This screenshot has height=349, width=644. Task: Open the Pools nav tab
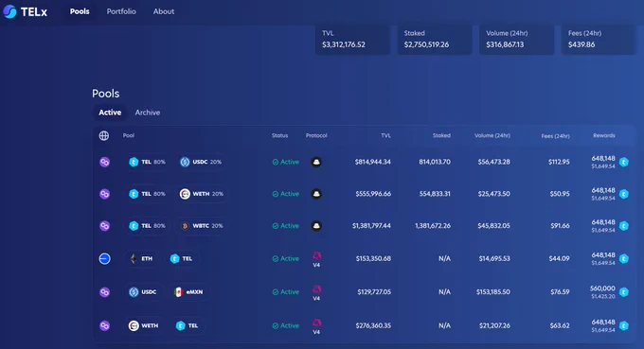click(80, 11)
